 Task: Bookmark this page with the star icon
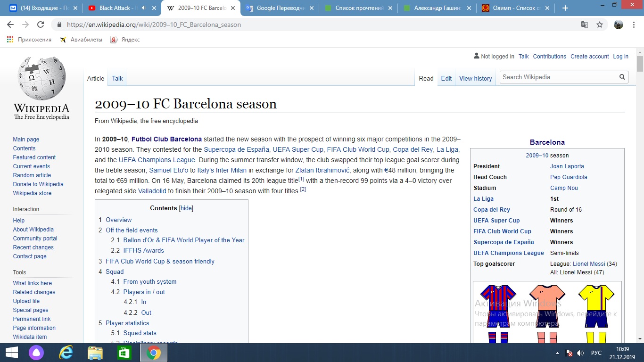coord(600,25)
